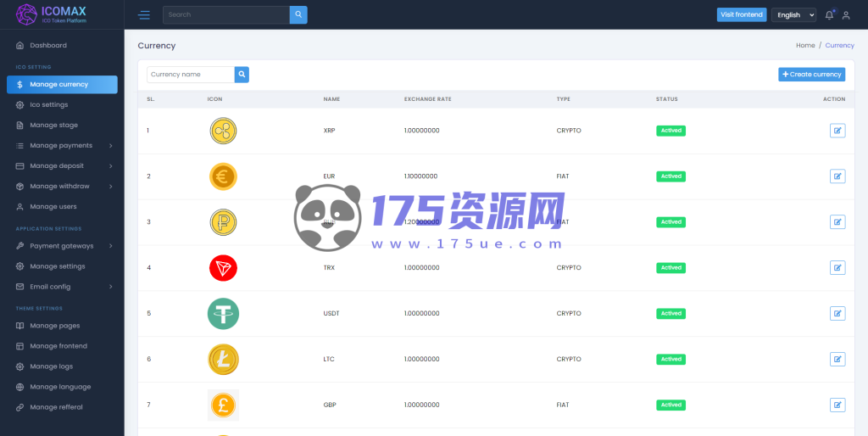Go to Home breadcrumb link

pyautogui.click(x=805, y=46)
